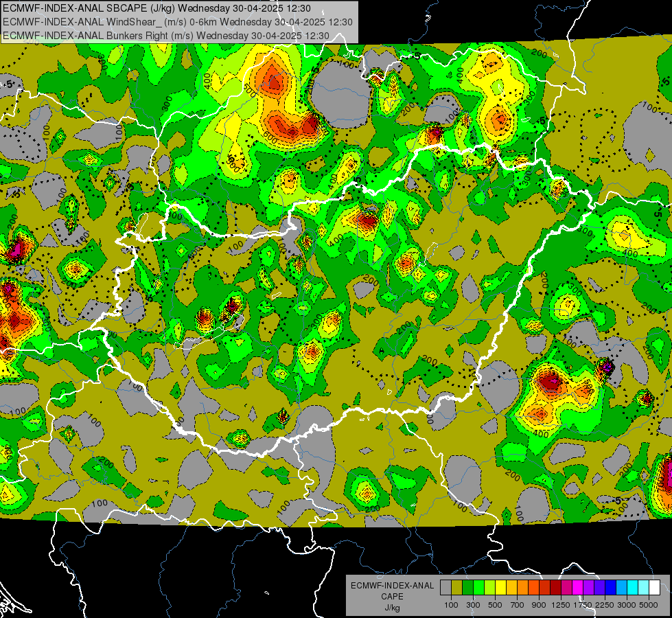Select the red swatch after 900
Screen dimensions: 672x618
tap(545, 588)
